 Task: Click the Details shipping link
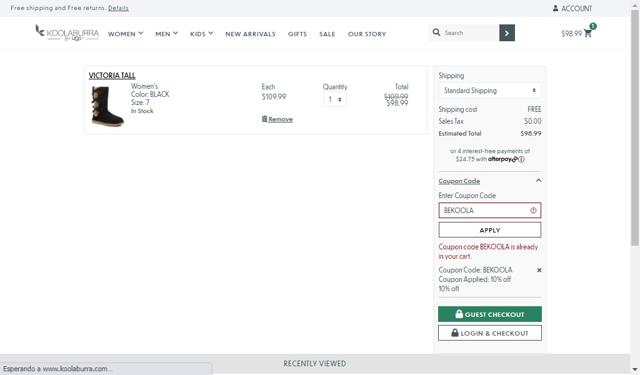click(118, 8)
